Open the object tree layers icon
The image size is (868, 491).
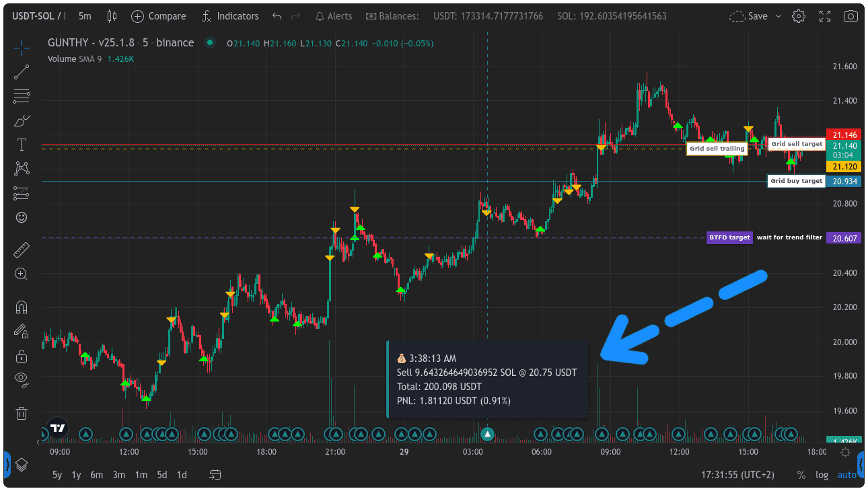point(22,464)
